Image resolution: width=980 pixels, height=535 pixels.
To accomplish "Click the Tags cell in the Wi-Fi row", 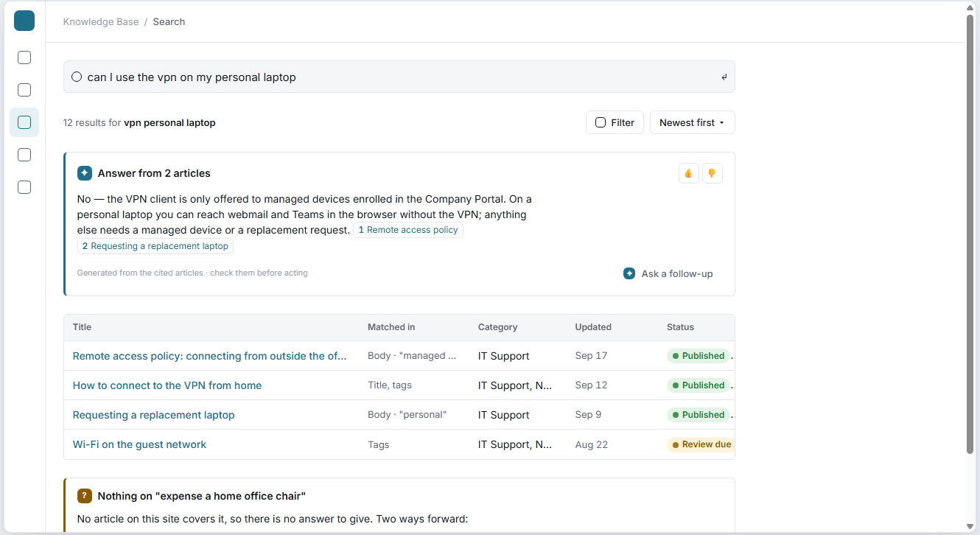I will tap(379, 444).
